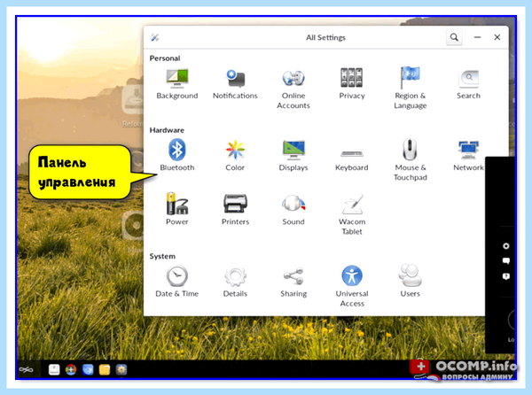The image size is (532, 395).
Task: Click the gear icon in right side panel
Action: [506, 246]
